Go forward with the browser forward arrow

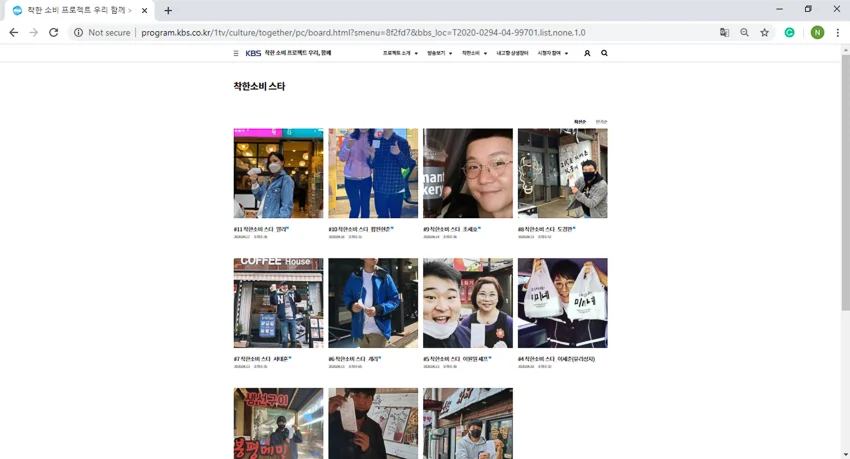(x=34, y=33)
